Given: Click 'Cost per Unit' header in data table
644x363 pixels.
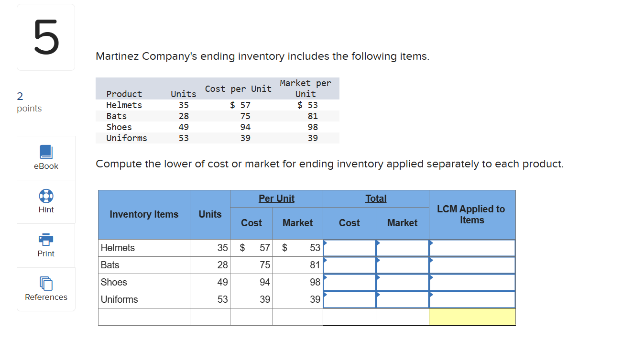Looking at the screenshot, I should 238,88.
